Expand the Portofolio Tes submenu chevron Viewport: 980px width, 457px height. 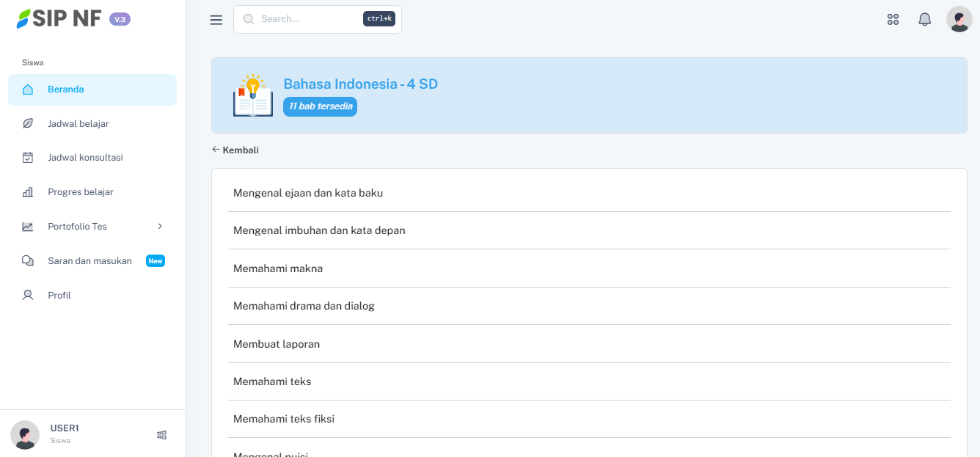click(160, 227)
